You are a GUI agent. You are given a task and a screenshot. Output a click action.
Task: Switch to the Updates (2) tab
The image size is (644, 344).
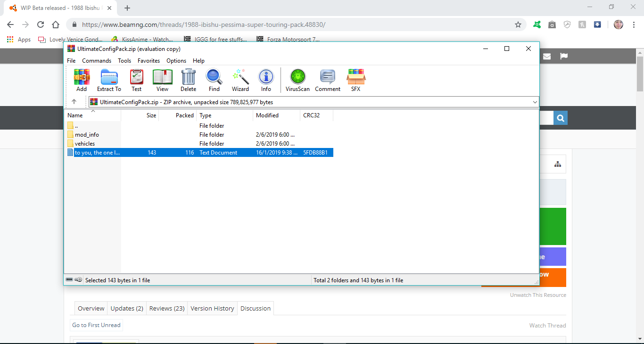[127, 308]
